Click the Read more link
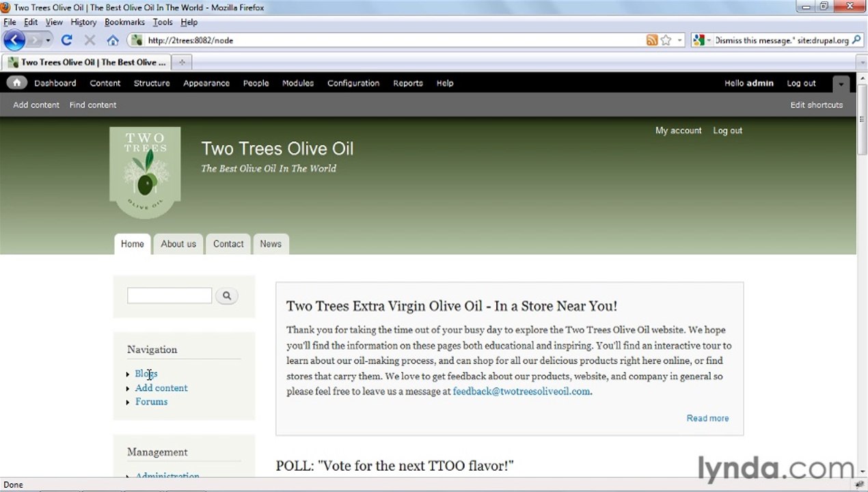 click(707, 418)
